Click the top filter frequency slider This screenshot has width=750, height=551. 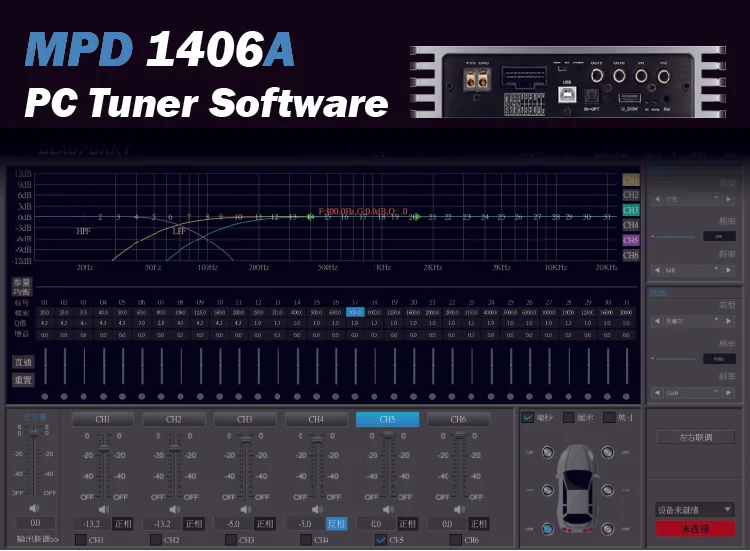[675, 236]
